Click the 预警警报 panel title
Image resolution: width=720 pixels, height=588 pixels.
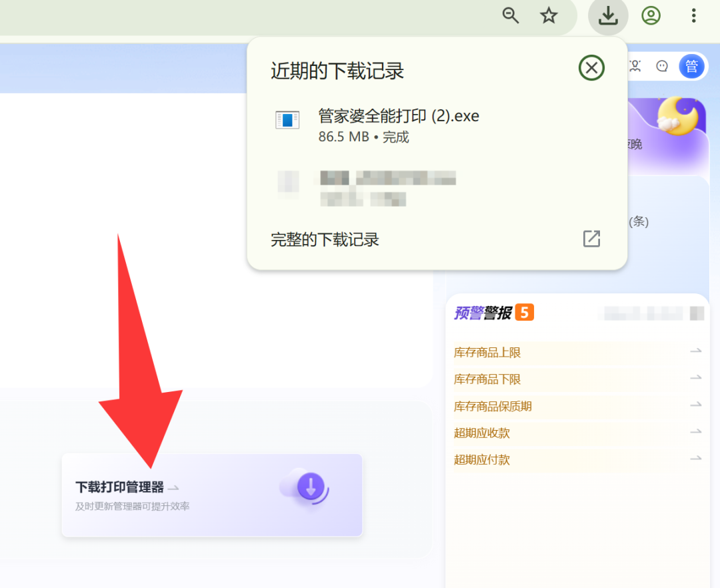[x=483, y=313]
